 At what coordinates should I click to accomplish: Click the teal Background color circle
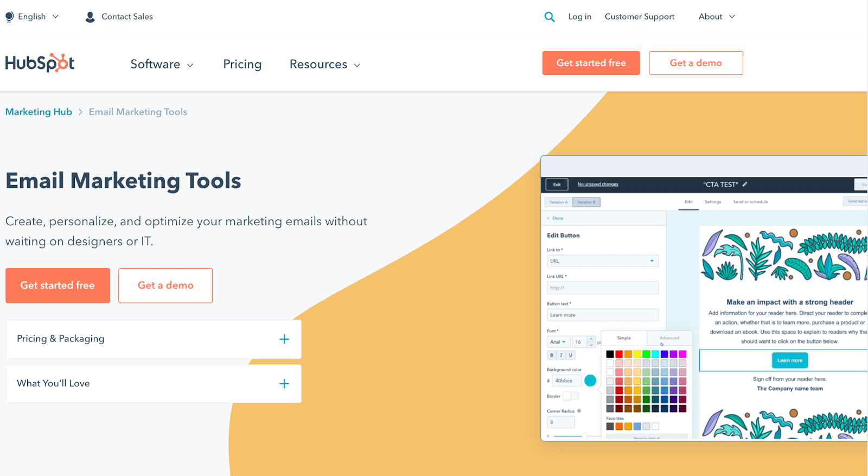590,381
